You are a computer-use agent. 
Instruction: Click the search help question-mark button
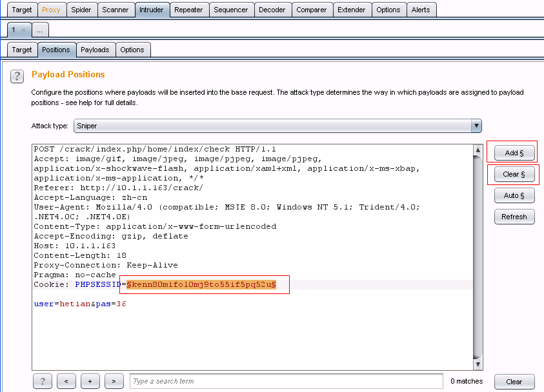coord(43,381)
